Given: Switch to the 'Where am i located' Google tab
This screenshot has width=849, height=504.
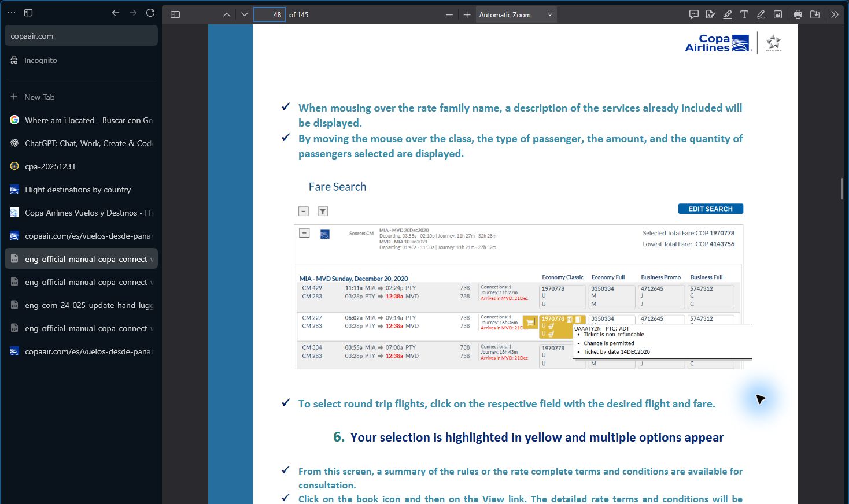Looking at the screenshot, I should [x=81, y=120].
